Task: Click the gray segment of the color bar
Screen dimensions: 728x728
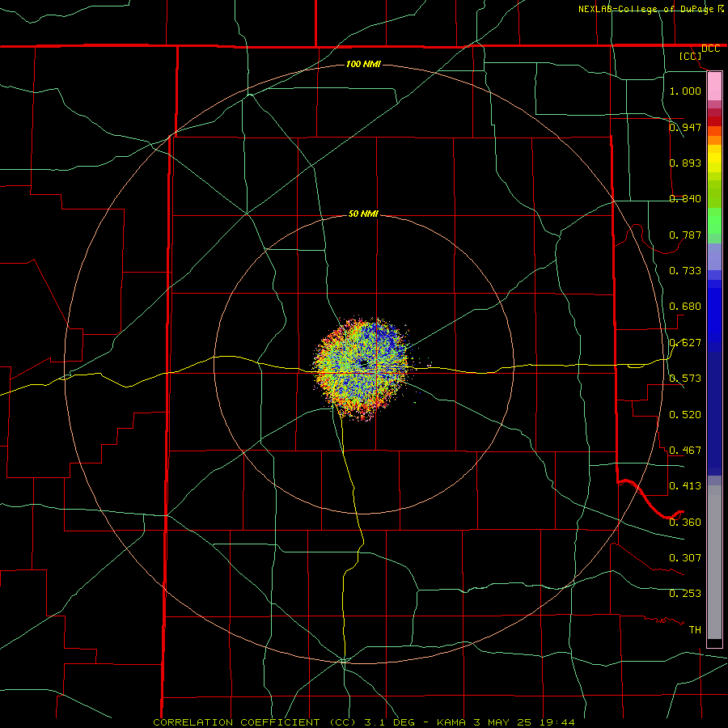Action: point(714,562)
